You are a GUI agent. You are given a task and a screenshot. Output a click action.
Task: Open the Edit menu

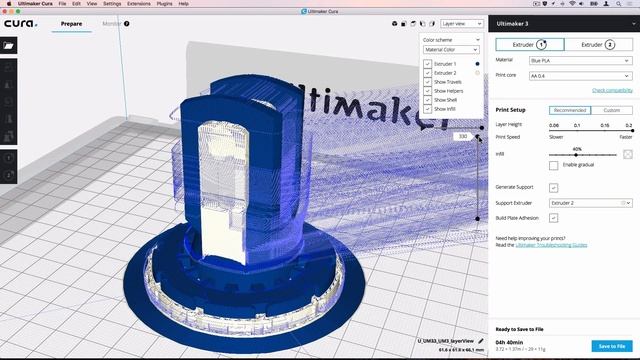[x=76, y=4]
